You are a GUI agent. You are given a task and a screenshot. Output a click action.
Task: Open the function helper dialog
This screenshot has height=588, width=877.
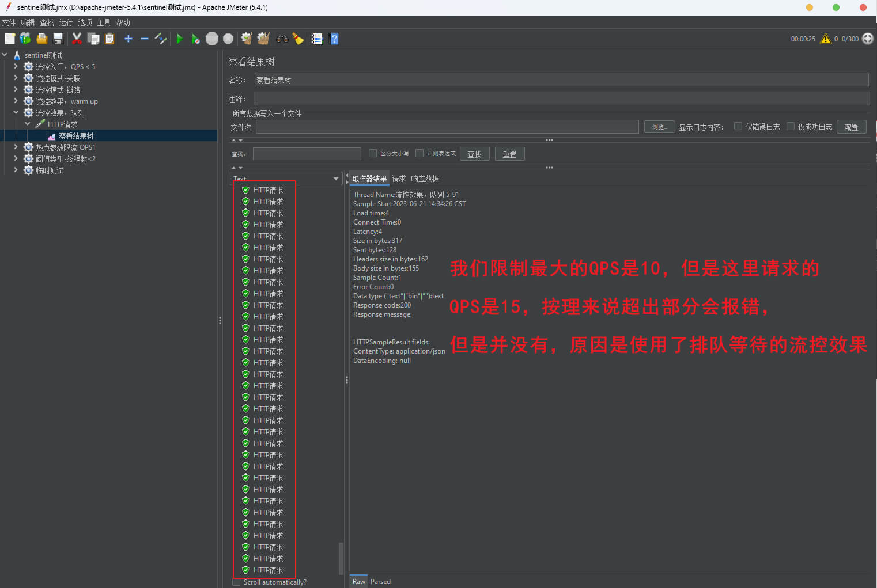point(317,39)
